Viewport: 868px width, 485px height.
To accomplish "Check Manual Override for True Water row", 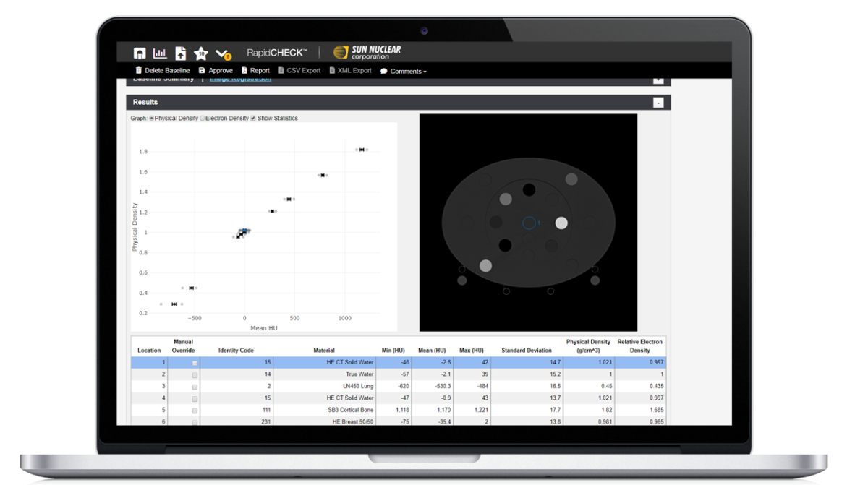I will pyautogui.click(x=194, y=375).
